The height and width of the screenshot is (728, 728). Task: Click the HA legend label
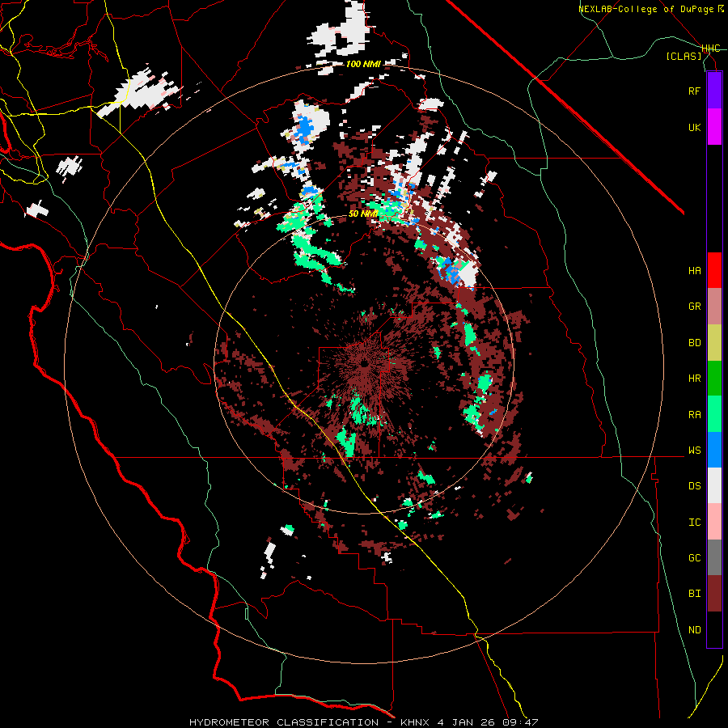click(694, 270)
